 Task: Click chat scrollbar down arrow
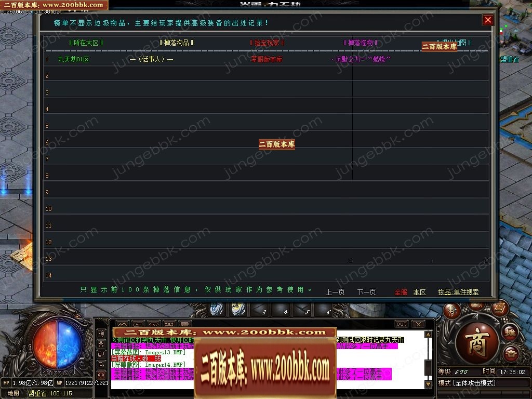428,384
